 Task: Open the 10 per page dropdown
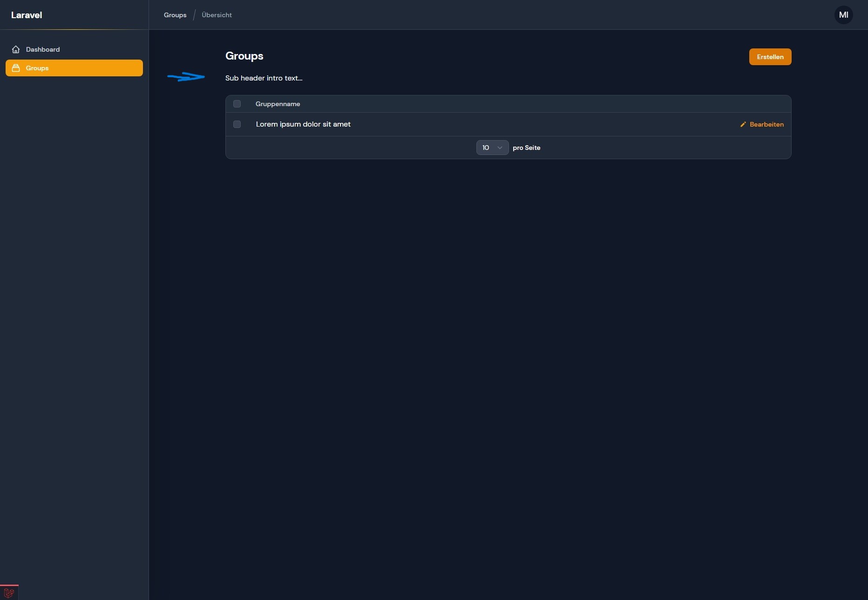click(x=492, y=148)
